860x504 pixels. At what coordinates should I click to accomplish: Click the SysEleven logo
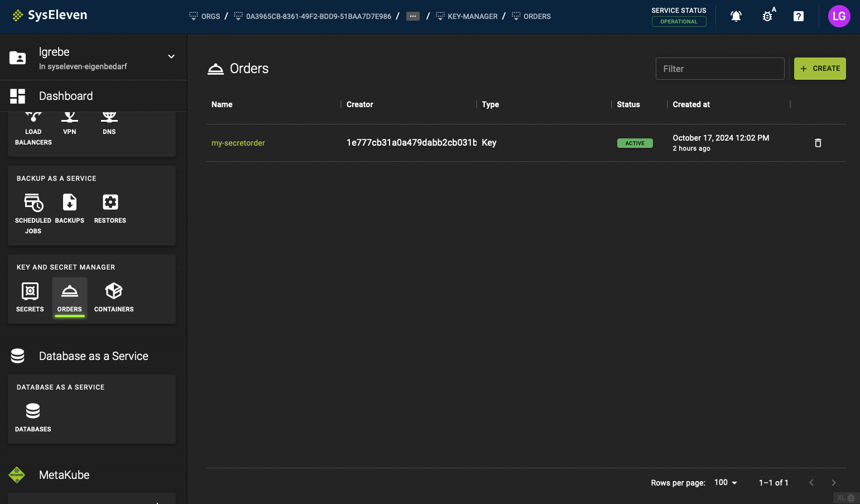coord(50,15)
